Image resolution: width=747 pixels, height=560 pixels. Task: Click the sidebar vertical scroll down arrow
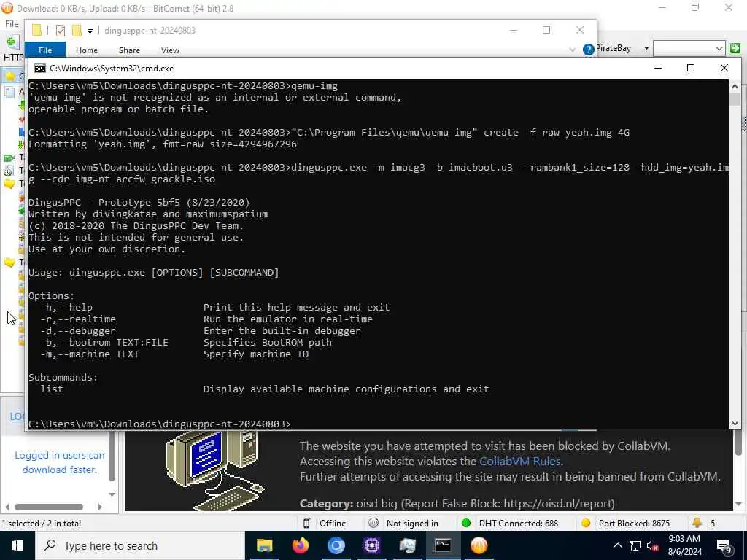(112, 495)
